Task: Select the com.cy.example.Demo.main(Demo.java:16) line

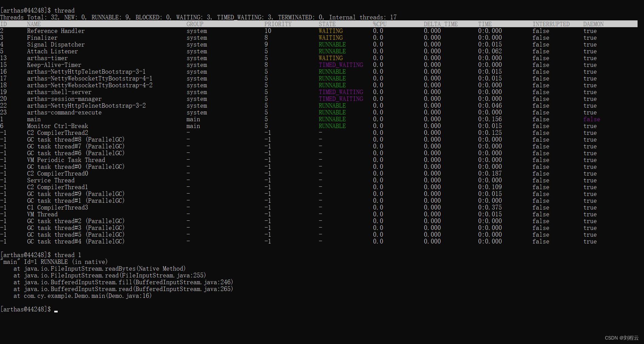Action: 83,296
